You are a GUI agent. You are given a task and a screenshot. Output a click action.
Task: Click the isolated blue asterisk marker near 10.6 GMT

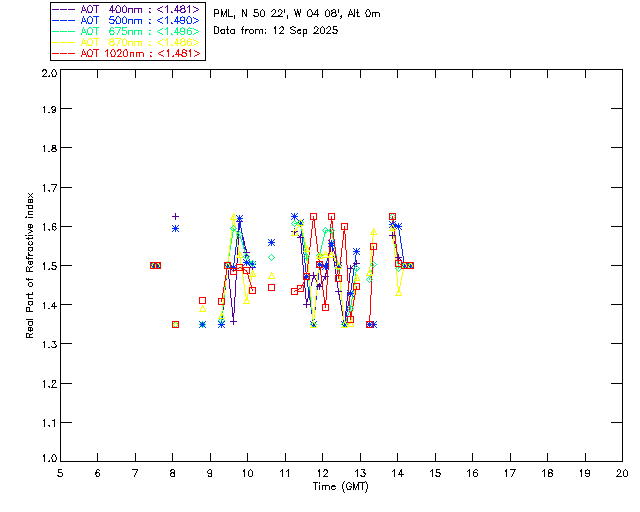click(x=271, y=243)
